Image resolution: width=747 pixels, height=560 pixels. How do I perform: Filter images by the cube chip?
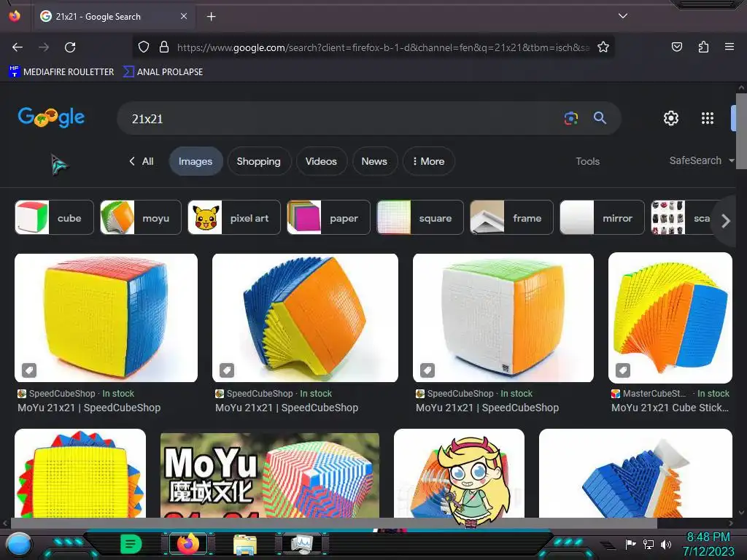[x=54, y=217]
